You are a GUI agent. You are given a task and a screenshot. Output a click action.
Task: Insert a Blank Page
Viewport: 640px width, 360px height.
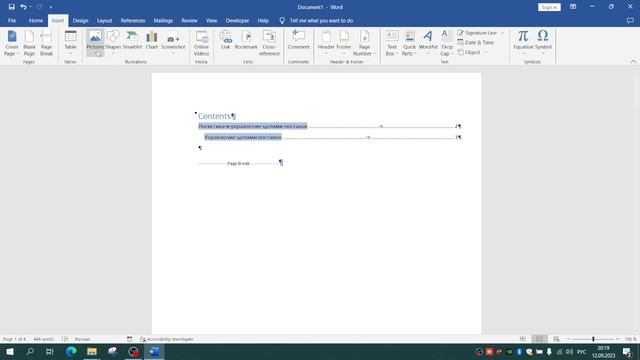tap(29, 43)
